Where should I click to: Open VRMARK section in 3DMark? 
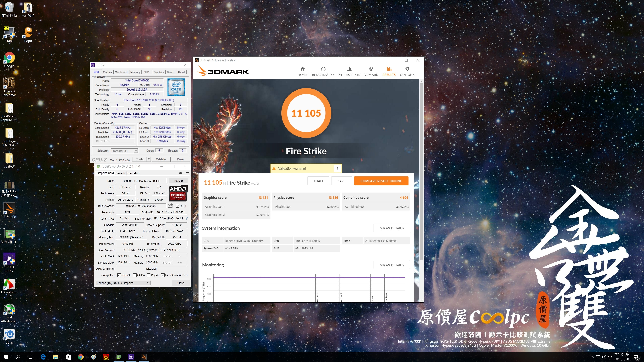tap(371, 71)
